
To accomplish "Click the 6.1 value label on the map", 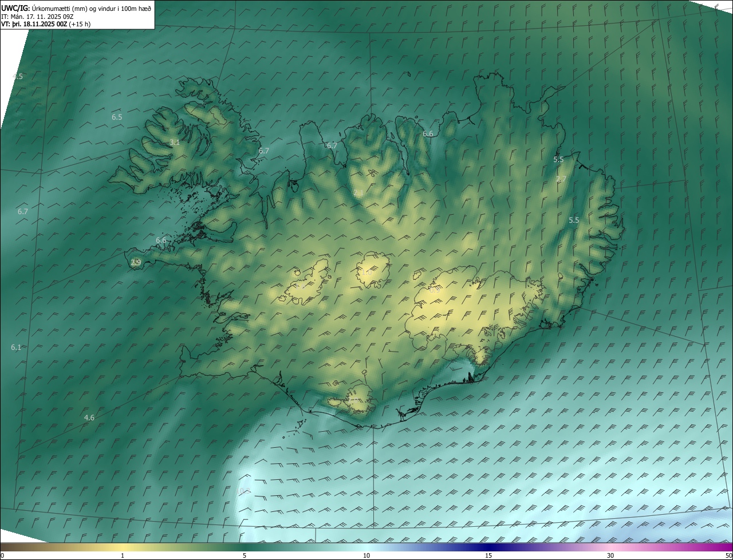I will click(16, 348).
